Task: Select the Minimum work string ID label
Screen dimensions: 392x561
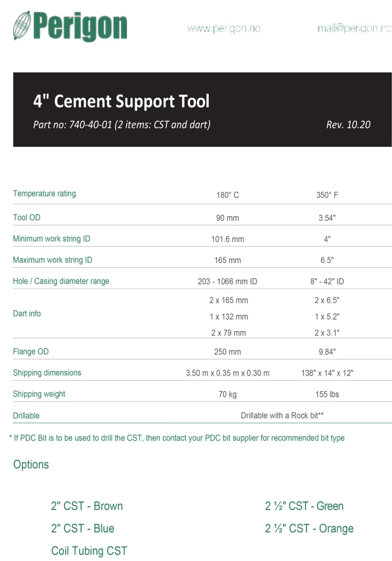Action: tap(51, 239)
